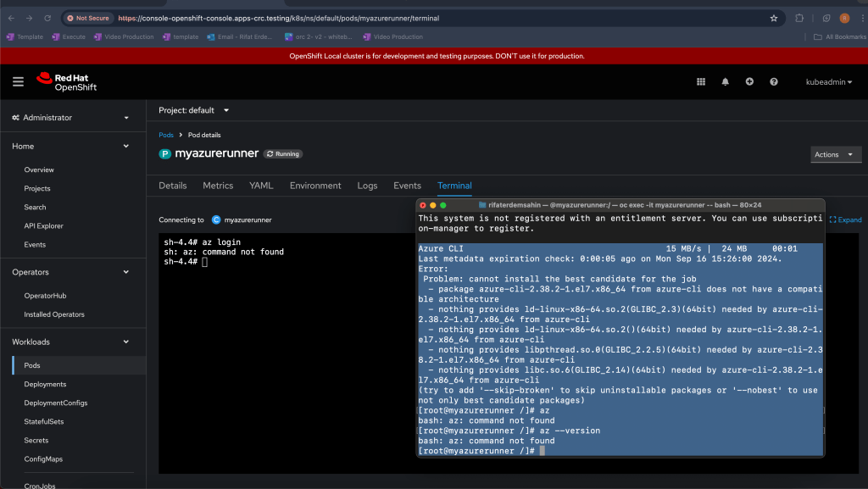Open the All Bookmarks folder
The width and height of the screenshot is (868, 489).
840,37
